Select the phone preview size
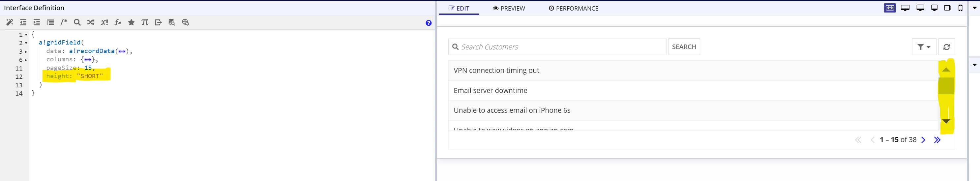The height and width of the screenshot is (181, 980). point(960,8)
